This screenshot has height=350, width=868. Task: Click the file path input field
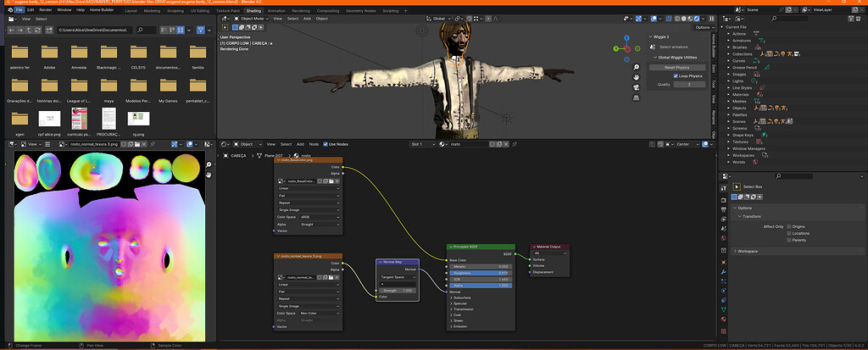click(95, 30)
